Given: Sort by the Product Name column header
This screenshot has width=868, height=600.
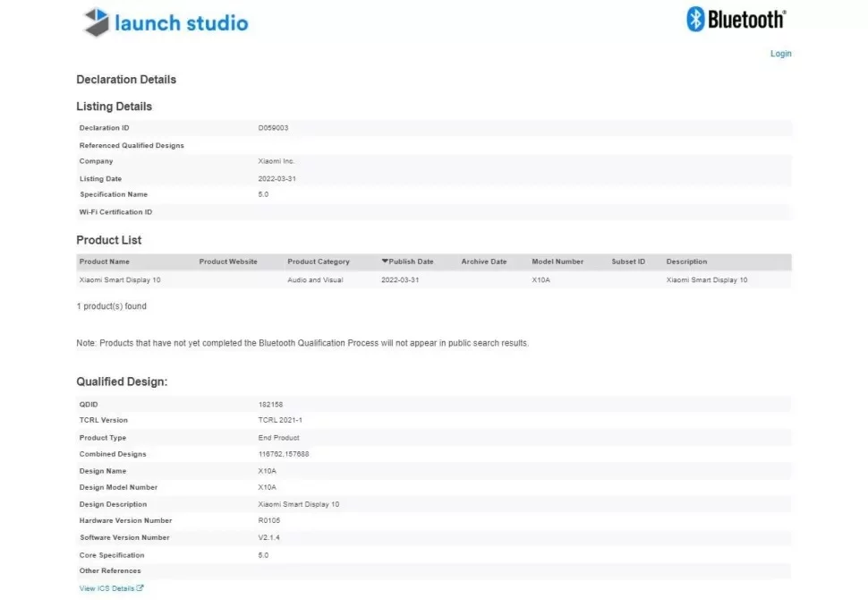Looking at the screenshot, I should 105,261.
